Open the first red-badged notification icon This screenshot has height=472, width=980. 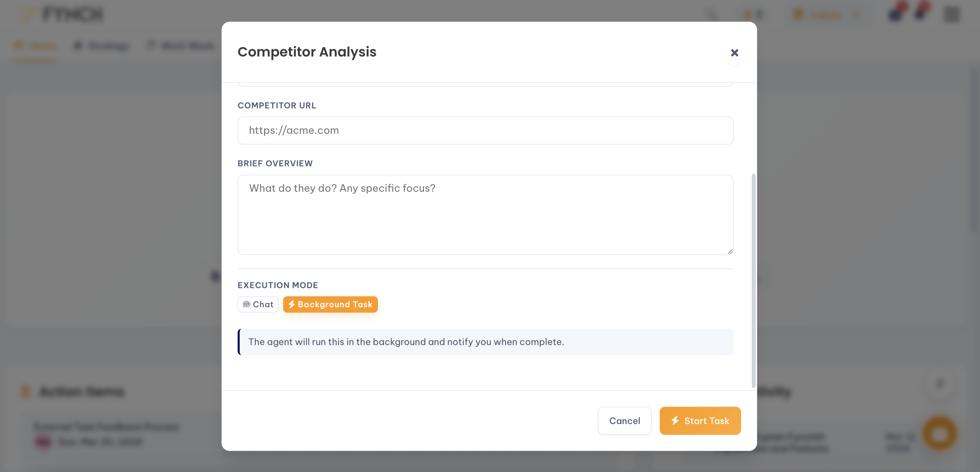(896, 14)
